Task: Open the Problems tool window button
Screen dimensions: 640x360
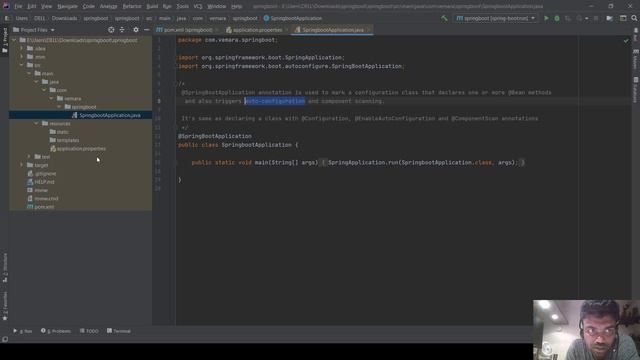Action: point(56,331)
